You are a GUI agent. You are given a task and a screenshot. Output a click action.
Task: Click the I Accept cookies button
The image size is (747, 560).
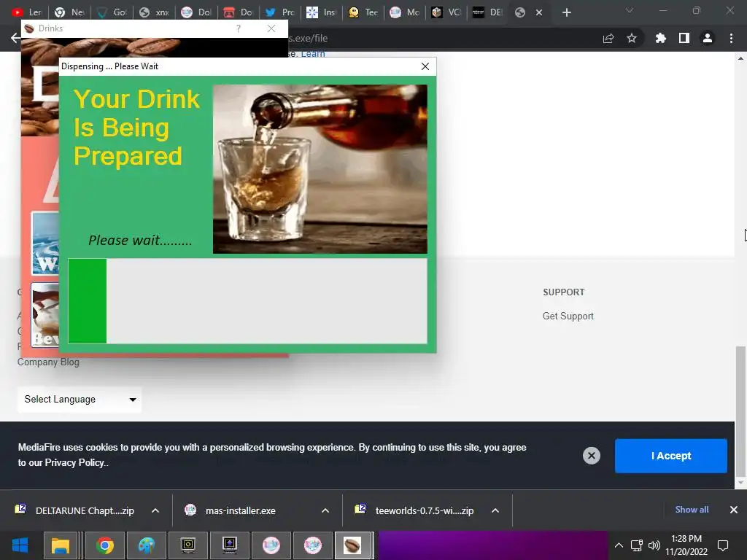(671, 456)
